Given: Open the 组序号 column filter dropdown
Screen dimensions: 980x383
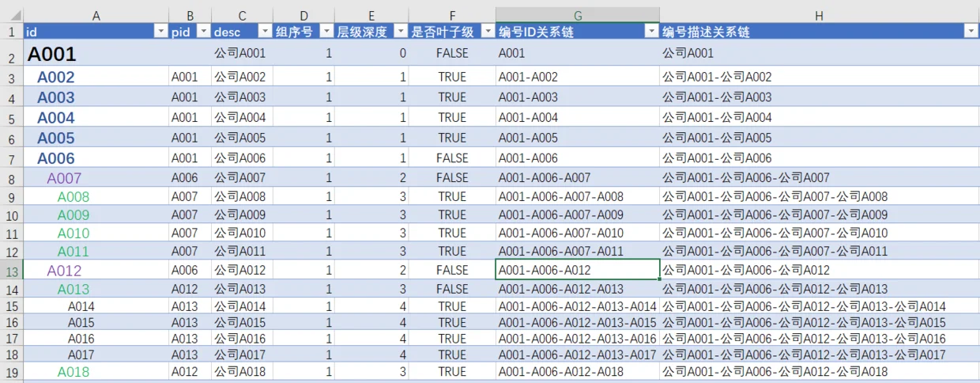Looking at the screenshot, I should pyautogui.click(x=326, y=32).
